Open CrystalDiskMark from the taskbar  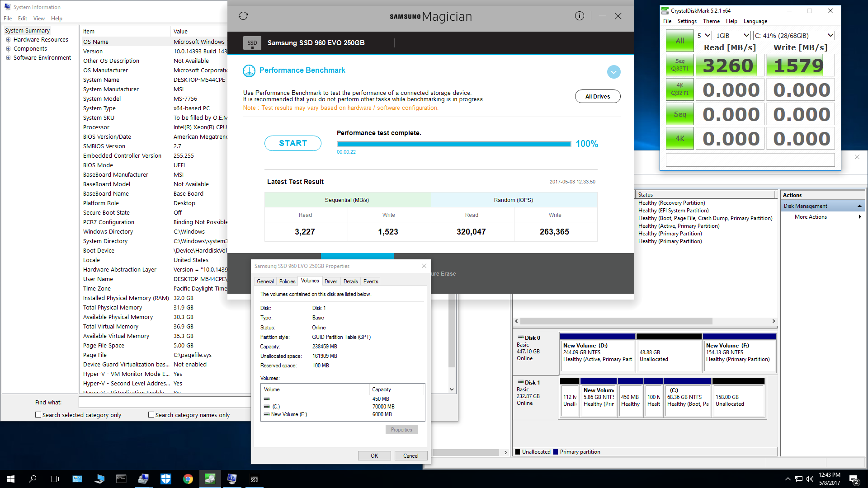[x=210, y=479]
